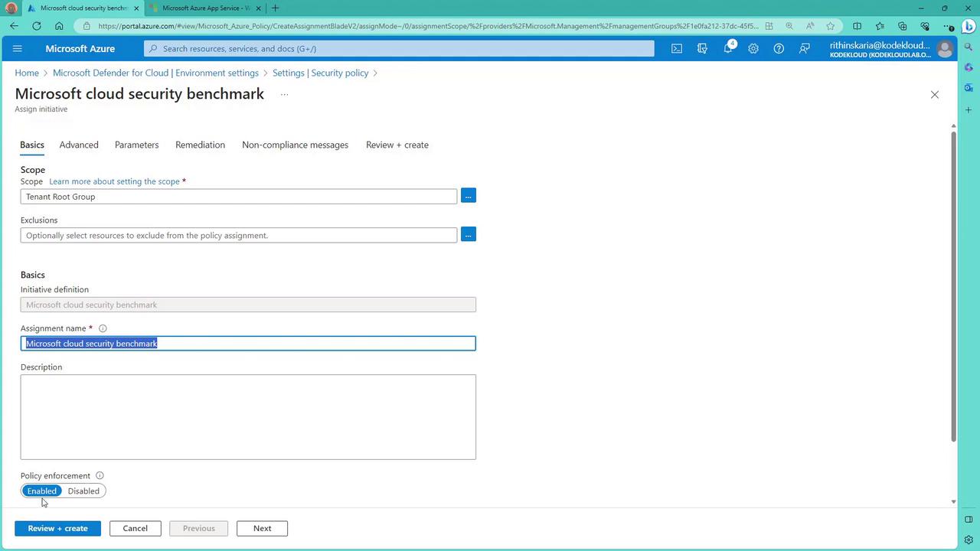Open Learn more about setting the scope
Image resolution: width=980 pixels, height=551 pixels.
(114, 181)
